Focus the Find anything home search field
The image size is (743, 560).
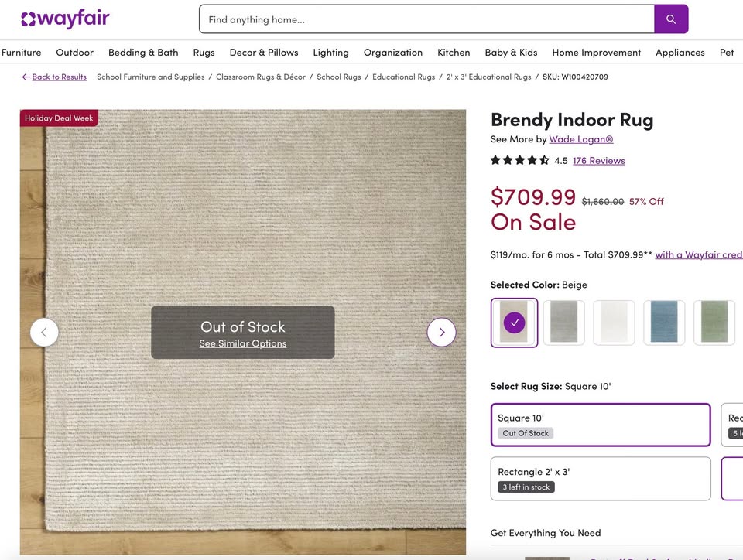pyautogui.click(x=426, y=19)
